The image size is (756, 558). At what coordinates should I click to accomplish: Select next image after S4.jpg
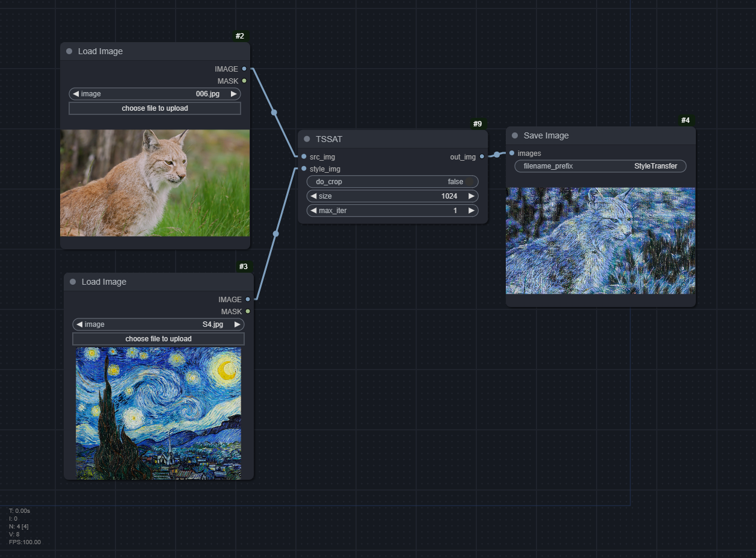(238, 324)
